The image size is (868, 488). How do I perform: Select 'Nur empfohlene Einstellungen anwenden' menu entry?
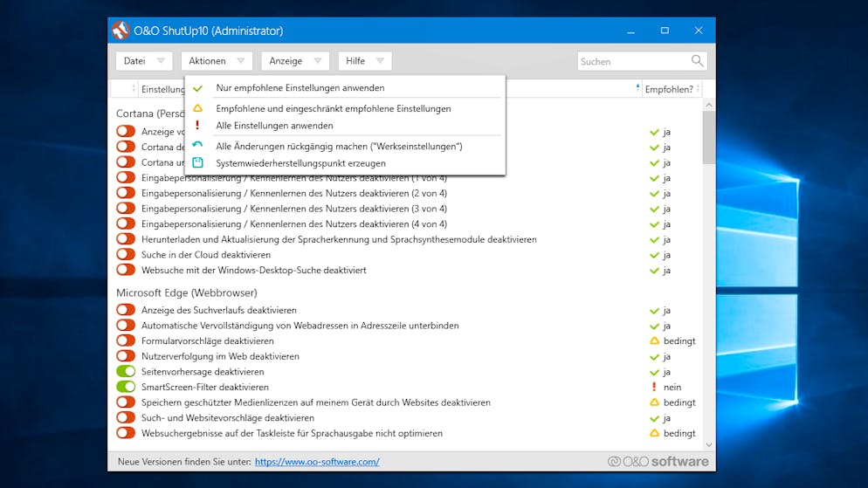click(345, 88)
